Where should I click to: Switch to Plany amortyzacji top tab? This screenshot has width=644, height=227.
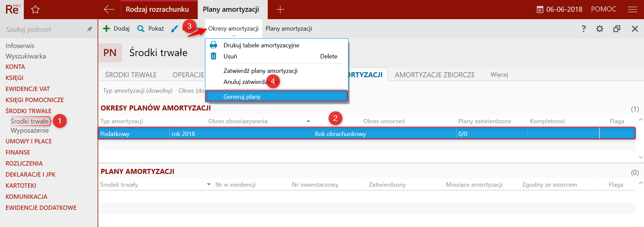tap(231, 9)
